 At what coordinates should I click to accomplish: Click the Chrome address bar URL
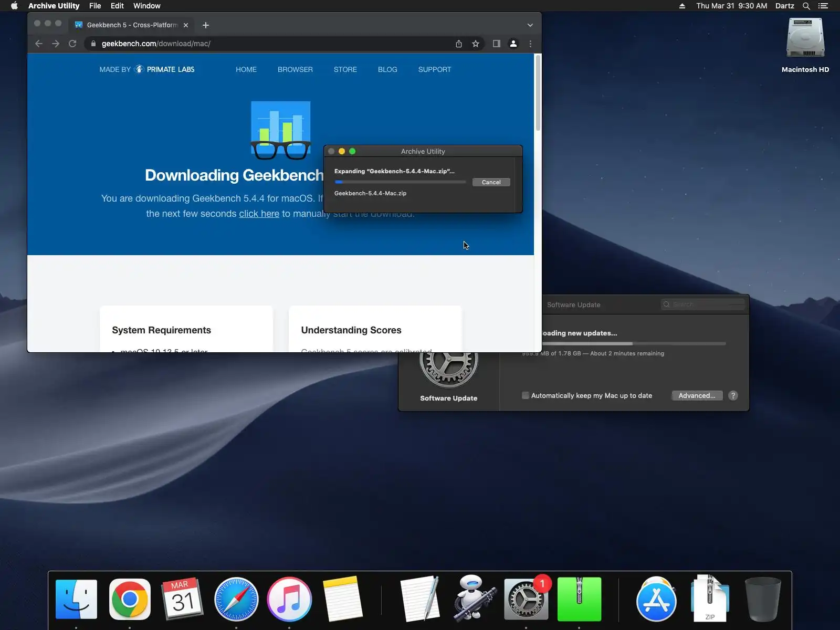(x=156, y=44)
